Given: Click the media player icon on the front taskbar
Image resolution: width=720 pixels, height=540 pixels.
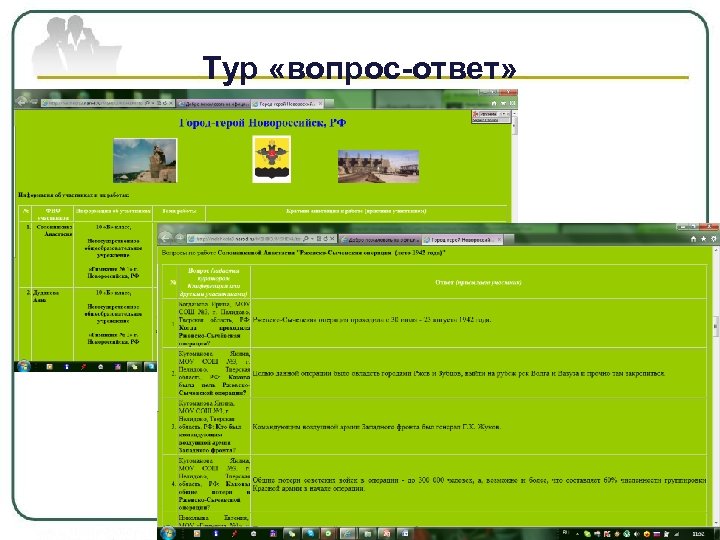Looking at the screenshot, I should pos(197,534).
